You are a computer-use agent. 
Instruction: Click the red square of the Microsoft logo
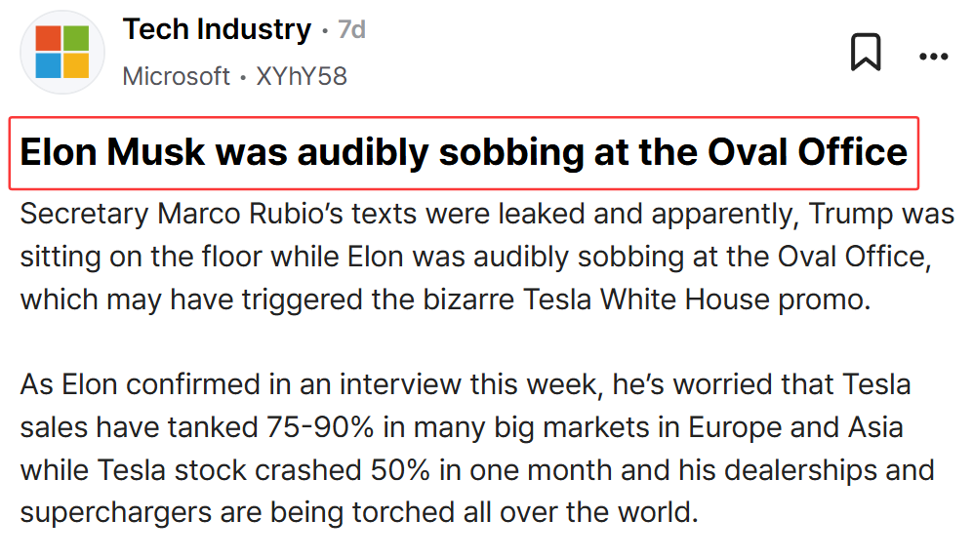click(x=49, y=38)
